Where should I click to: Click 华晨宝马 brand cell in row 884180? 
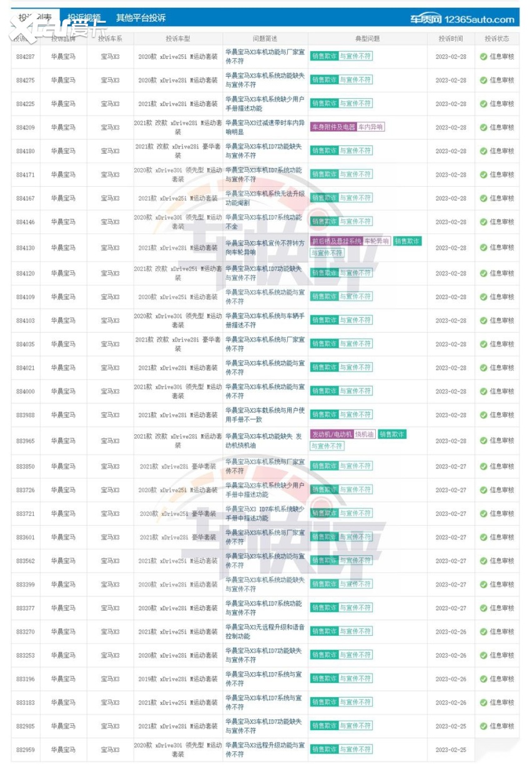(x=63, y=151)
